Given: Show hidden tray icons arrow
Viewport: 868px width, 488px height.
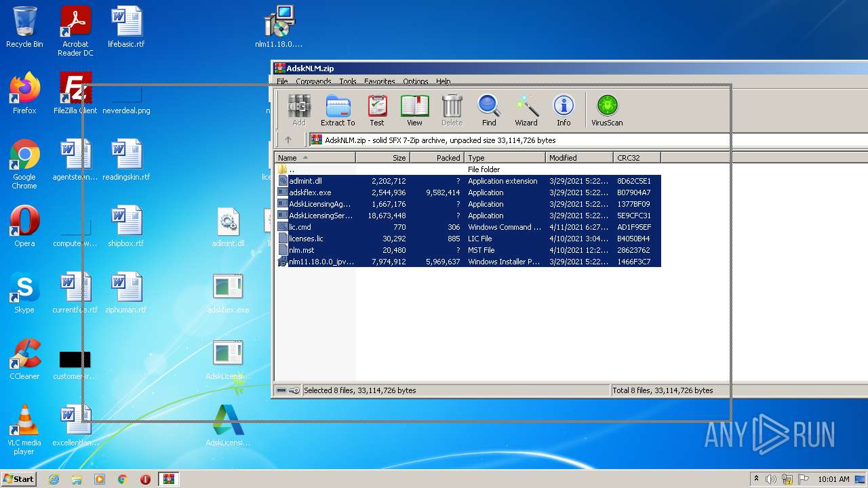Looking at the screenshot, I should click(x=756, y=479).
